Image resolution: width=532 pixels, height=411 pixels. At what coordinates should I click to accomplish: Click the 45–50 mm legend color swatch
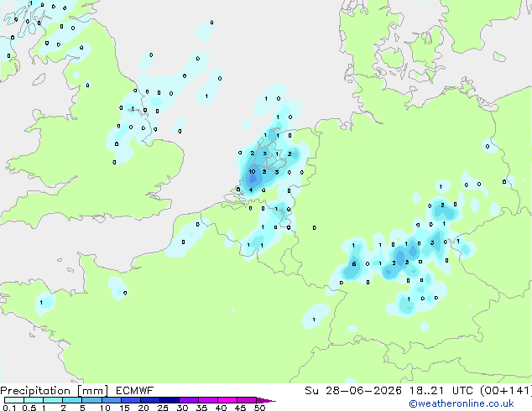247,400
